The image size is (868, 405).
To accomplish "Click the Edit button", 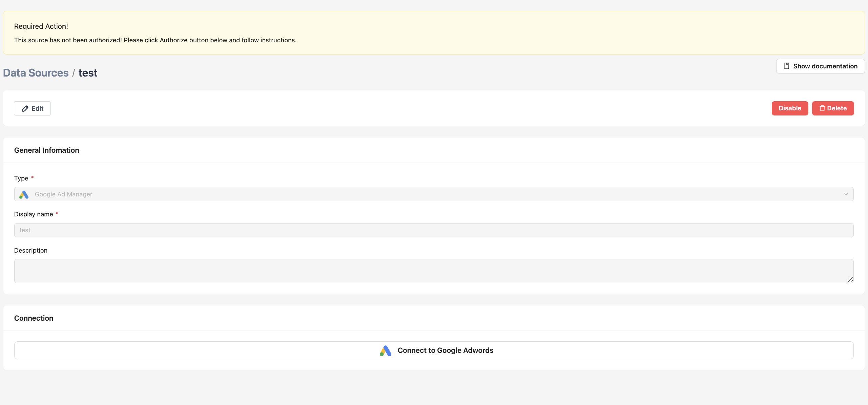I will 33,108.
